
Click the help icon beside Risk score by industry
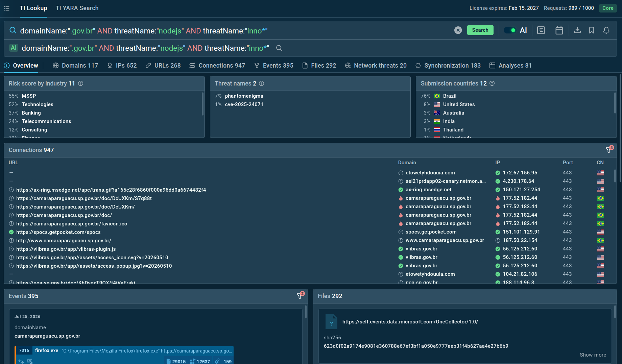pos(81,83)
